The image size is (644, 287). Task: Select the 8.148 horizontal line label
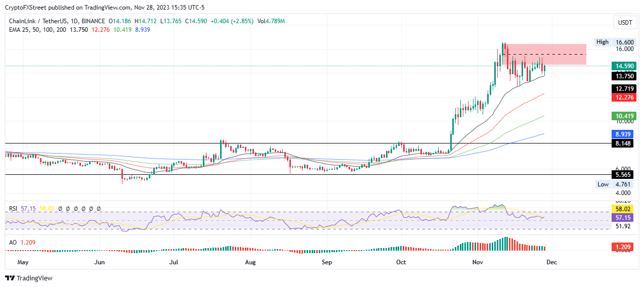[623, 143]
